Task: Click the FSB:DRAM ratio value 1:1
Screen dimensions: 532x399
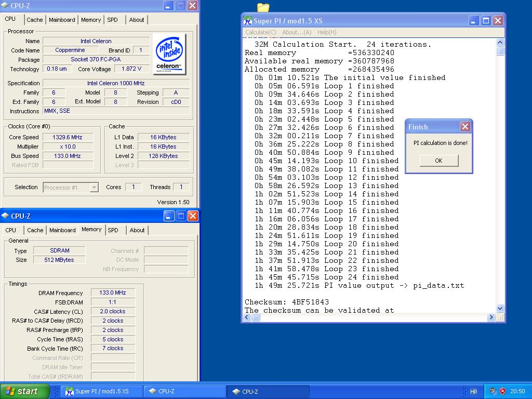Action: (x=113, y=302)
